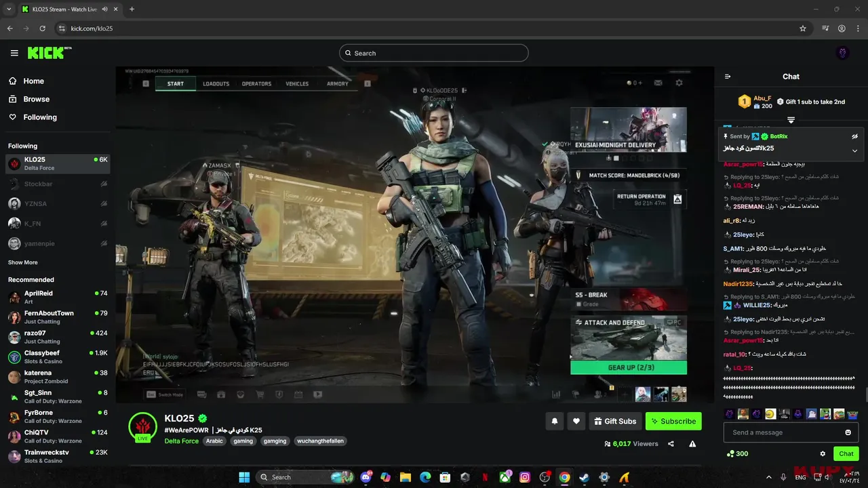Viewport: 868px width, 488px height.
Task: Follow with the heart button
Action: click(x=576, y=421)
